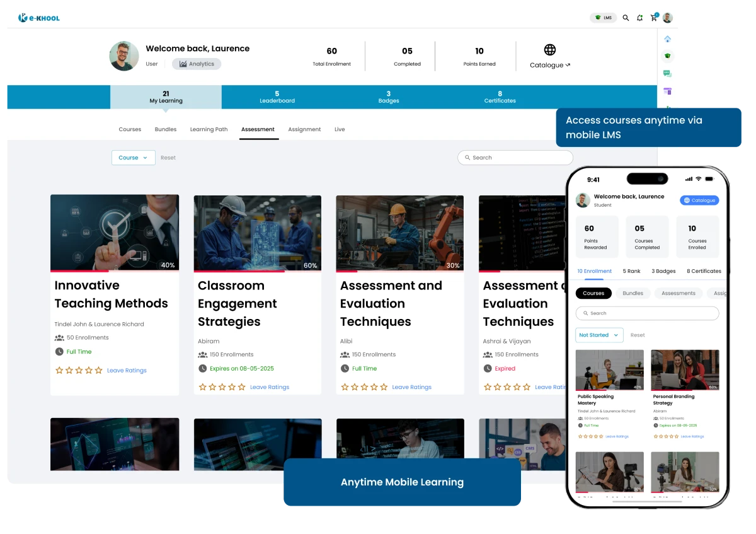
Task: Click the profile avatar in the top bar
Action: pyautogui.click(x=668, y=18)
